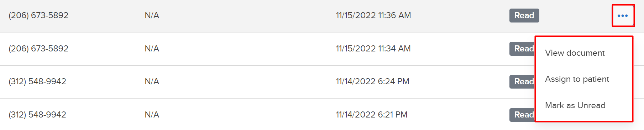Click N/A in the 6:24 PM row
The height and width of the screenshot is (130, 644).
tap(152, 81)
